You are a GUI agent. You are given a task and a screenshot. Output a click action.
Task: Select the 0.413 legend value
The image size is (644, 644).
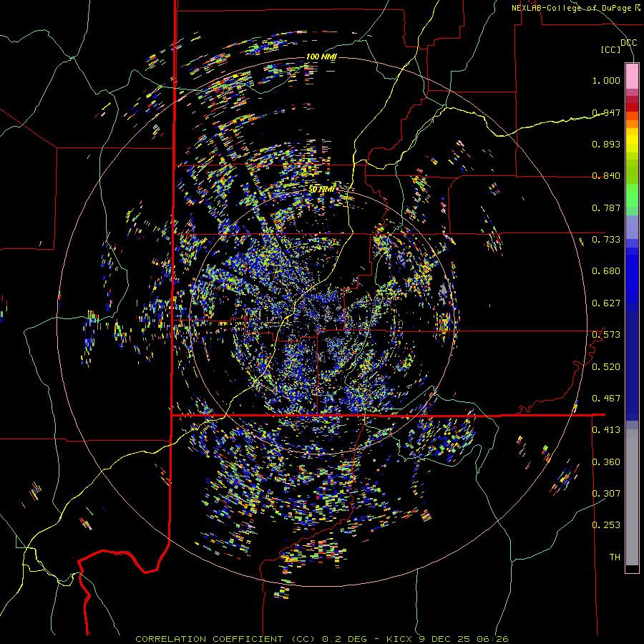click(606, 430)
